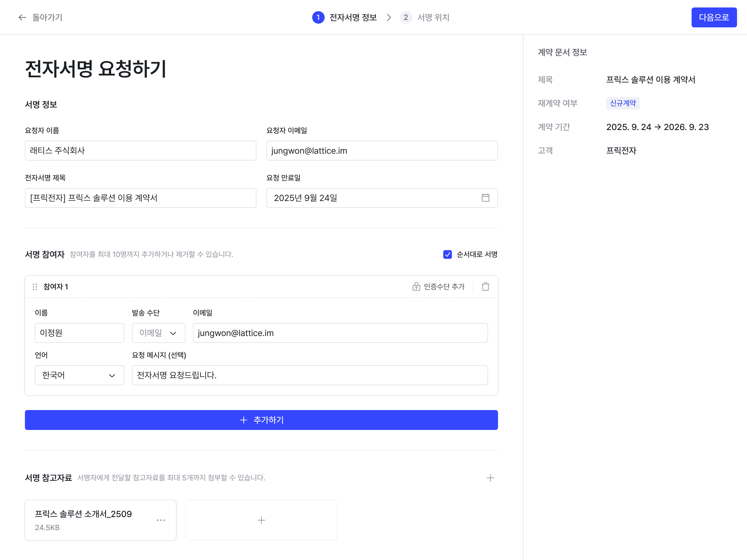Click the 다음으로 button
Screen dimensions: 747x560
coord(714,17)
